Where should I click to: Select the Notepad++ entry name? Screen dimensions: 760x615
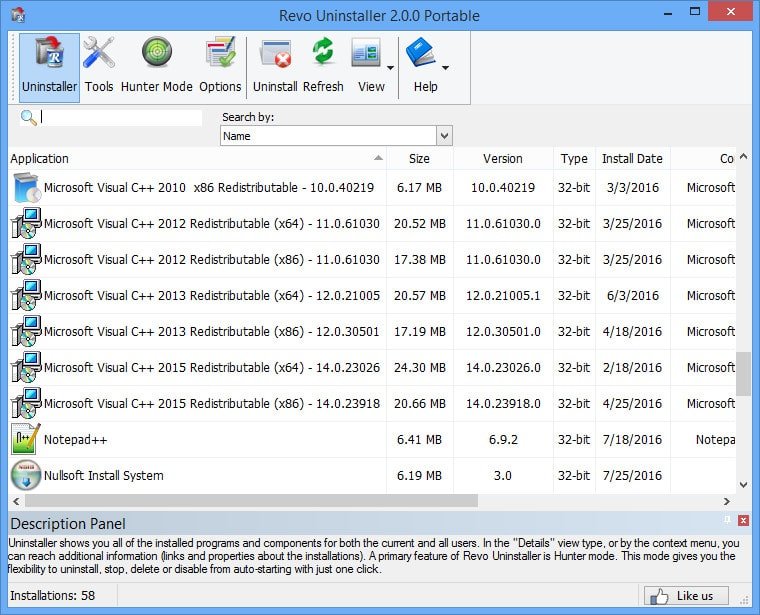tap(75, 440)
